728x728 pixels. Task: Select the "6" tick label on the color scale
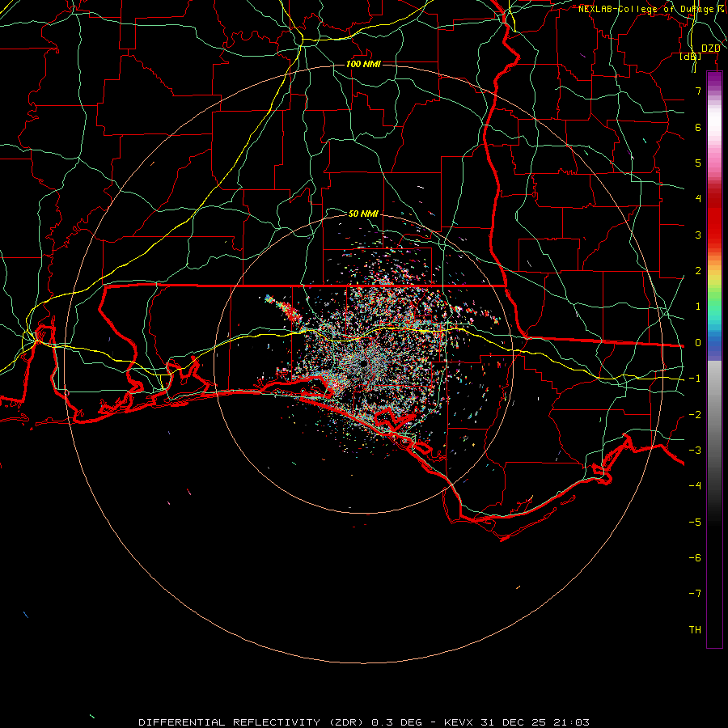[698, 127]
